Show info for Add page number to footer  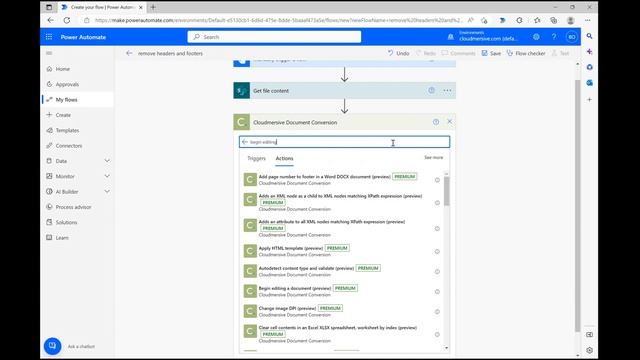[x=437, y=180]
